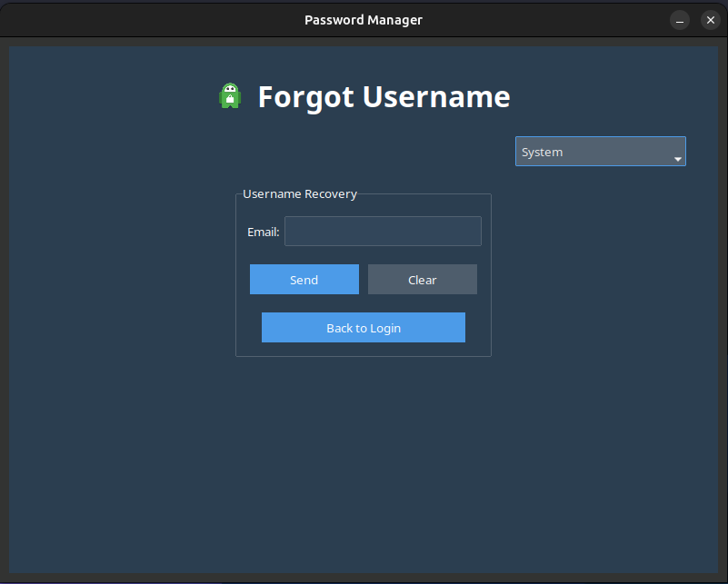This screenshot has height=584, width=728.
Task: Click the "Password Manager" window title text
Action: point(364,20)
